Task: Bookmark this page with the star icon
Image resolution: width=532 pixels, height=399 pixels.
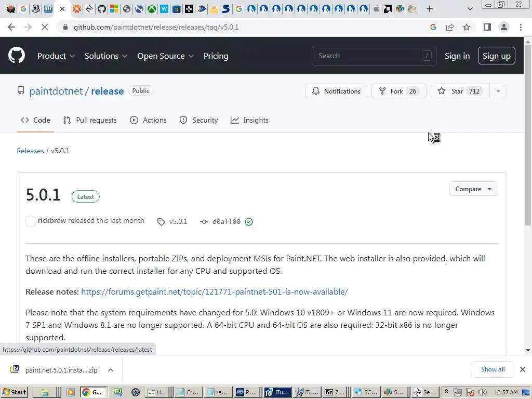Action: 467,27
